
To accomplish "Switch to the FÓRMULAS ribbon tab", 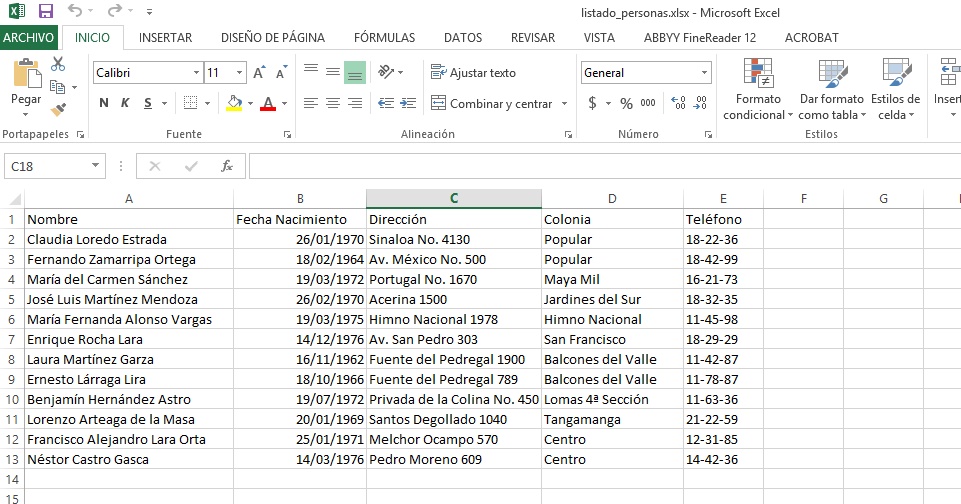I will [x=384, y=38].
